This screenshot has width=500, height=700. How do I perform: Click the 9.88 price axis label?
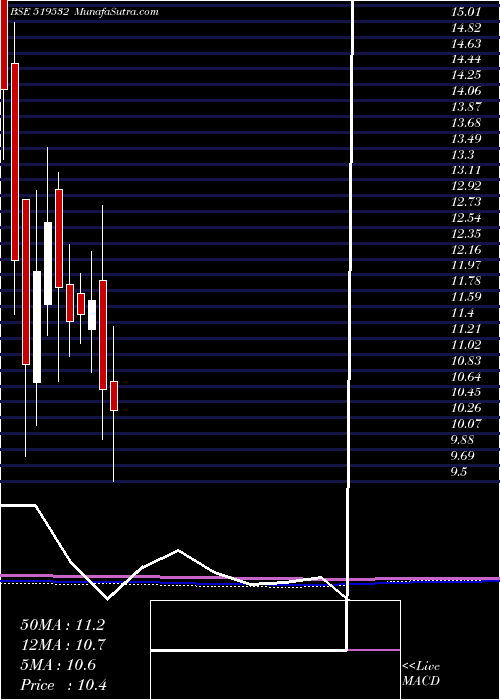coord(462,440)
